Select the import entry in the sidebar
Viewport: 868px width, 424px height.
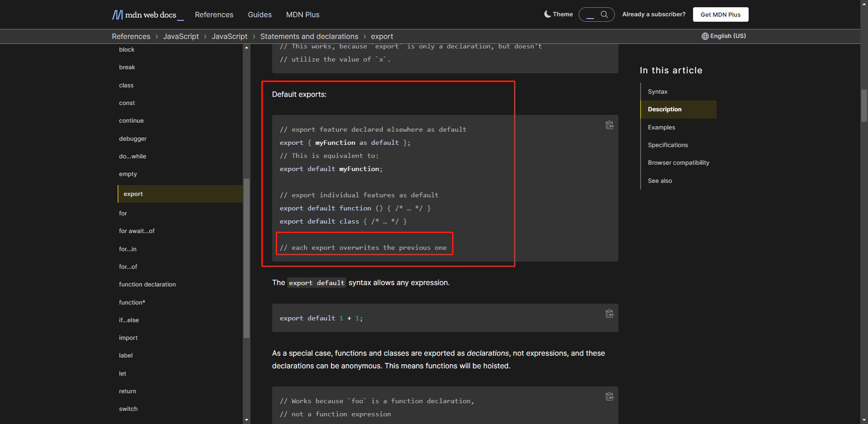(x=128, y=338)
